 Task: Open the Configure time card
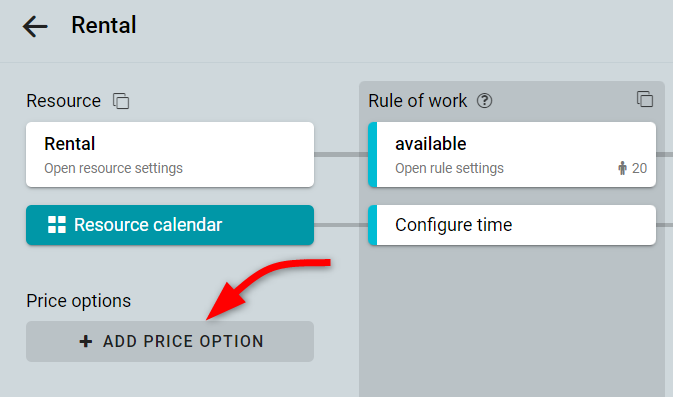click(x=512, y=225)
